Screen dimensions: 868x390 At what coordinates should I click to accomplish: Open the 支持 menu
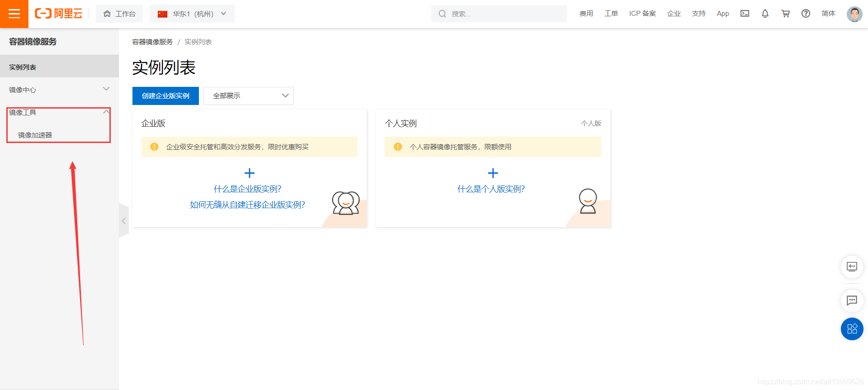coord(699,14)
